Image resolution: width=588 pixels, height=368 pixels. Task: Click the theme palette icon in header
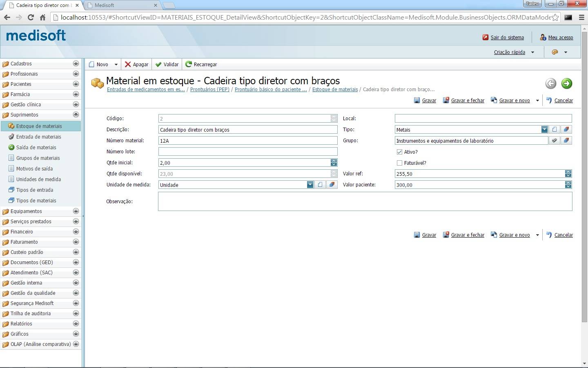coord(555,52)
